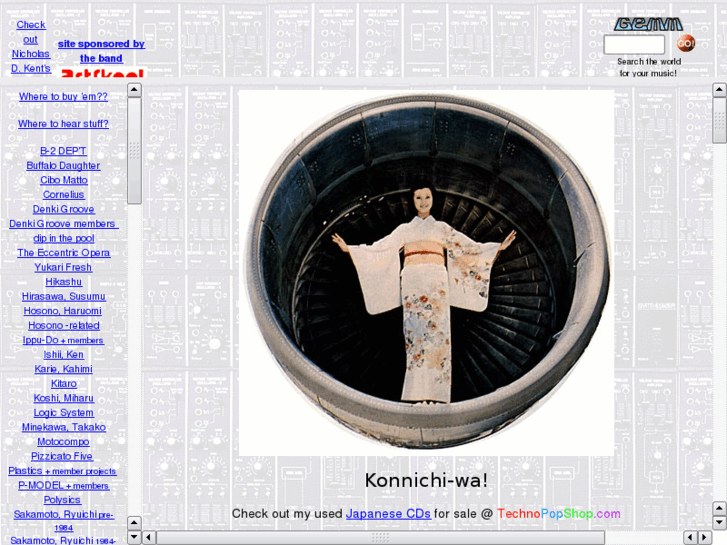This screenshot has height=545, width=727.
Task: Select the Yukari Fresh link
Action: (63, 267)
